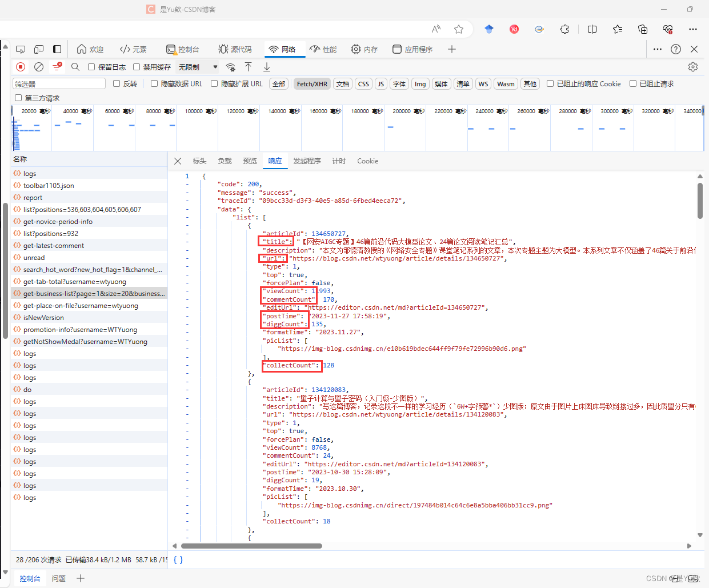
Task: Toggle the network filter funnel icon
Action: click(x=57, y=67)
